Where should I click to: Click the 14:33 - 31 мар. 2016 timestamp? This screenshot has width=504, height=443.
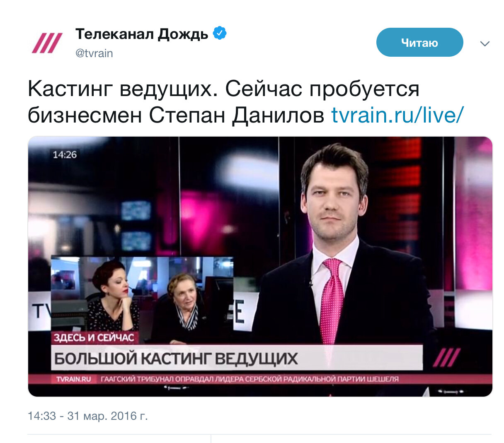point(87,416)
